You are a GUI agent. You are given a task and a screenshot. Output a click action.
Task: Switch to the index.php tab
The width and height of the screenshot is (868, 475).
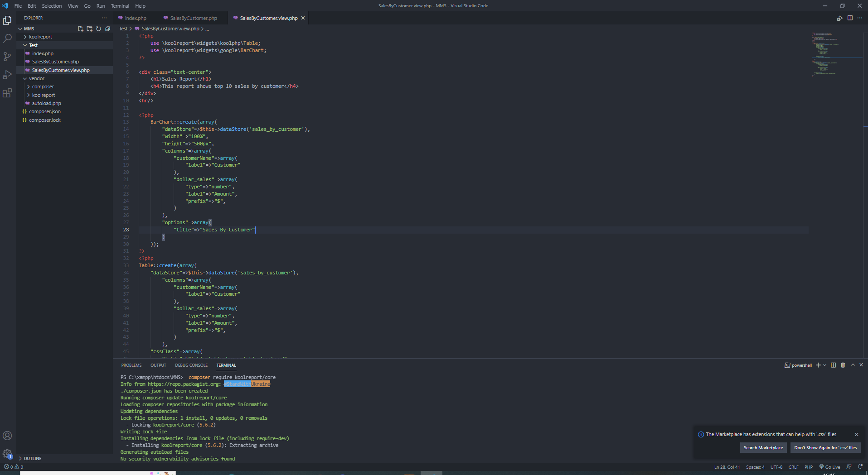pyautogui.click(x=135, y=18)
